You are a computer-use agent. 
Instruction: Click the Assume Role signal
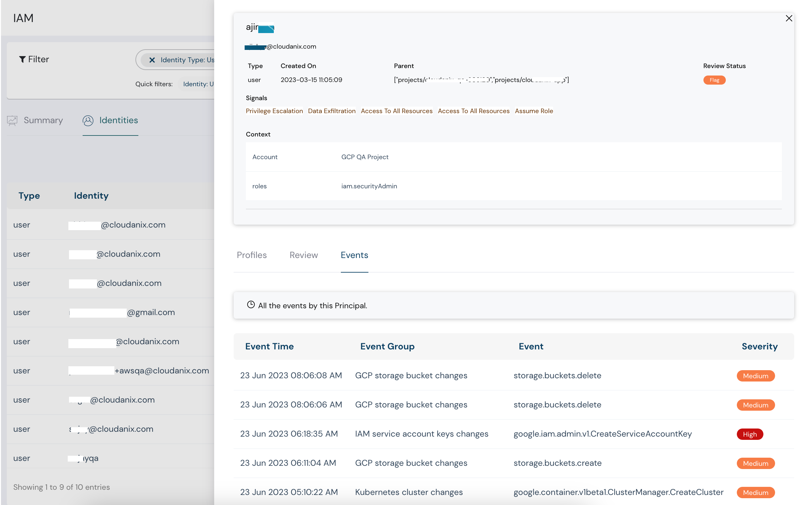click(534, 111)
